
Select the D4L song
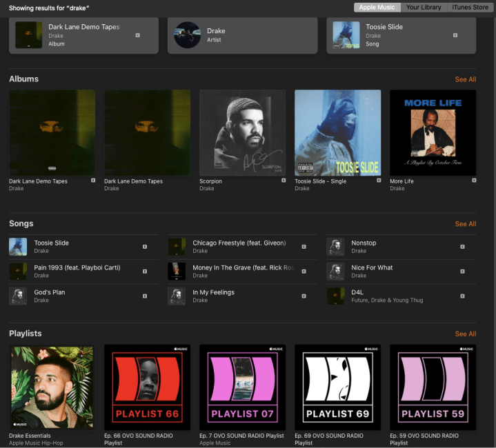[401, 296]
